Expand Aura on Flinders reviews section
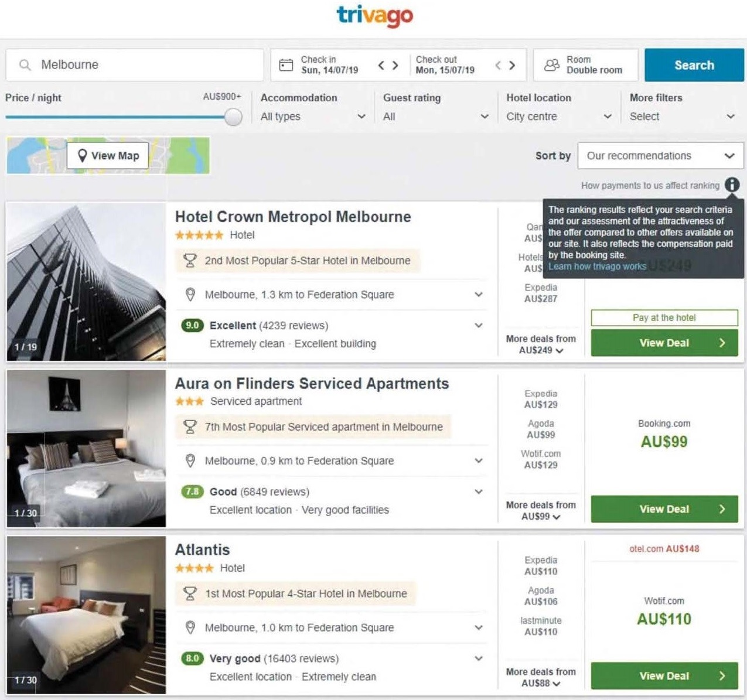The width and height of the screenshot is (747, 700). point(479,491)
